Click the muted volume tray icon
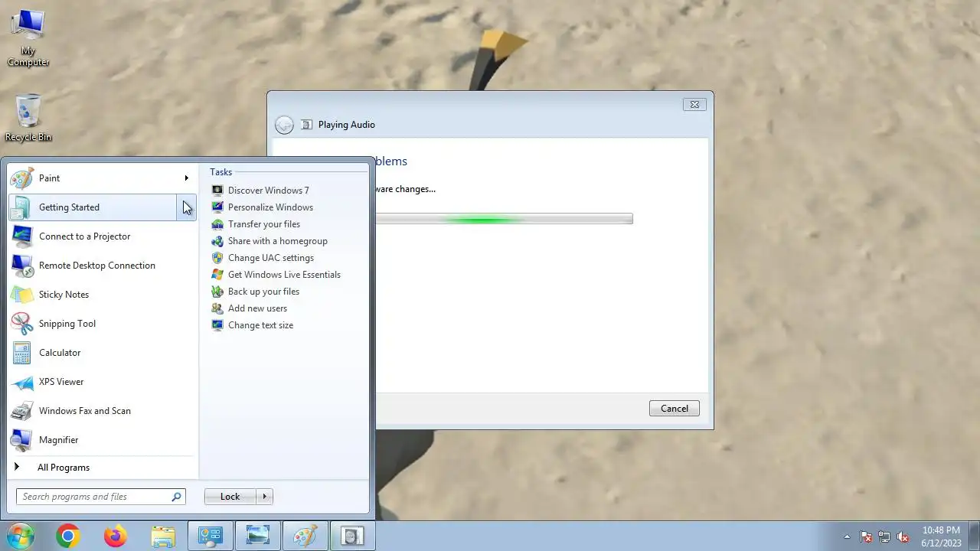The width and height of the screenshot is (980, 551). coord(903,536)
